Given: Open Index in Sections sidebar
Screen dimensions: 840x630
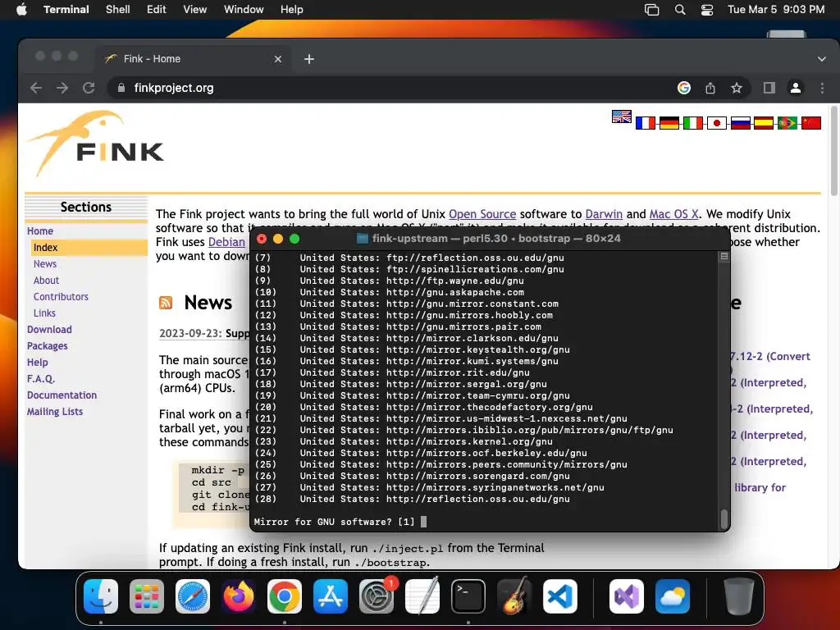Looking at the screenshot, I should point(46,248).
